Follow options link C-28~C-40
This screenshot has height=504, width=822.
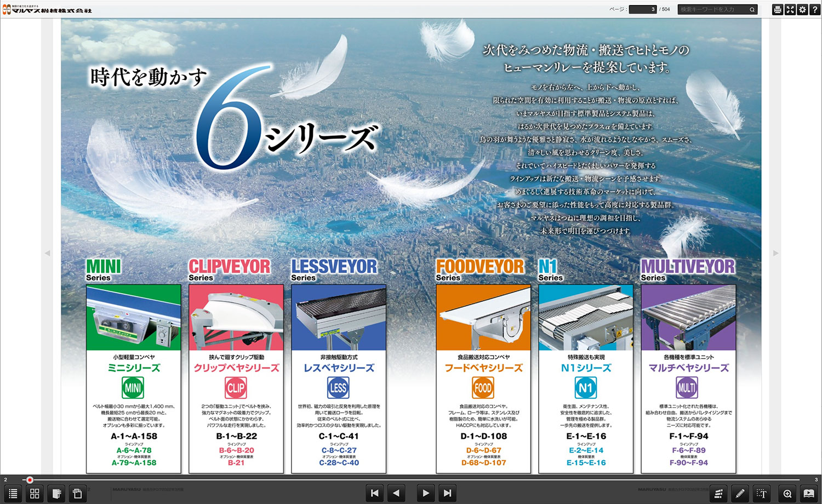coord(339,462)
